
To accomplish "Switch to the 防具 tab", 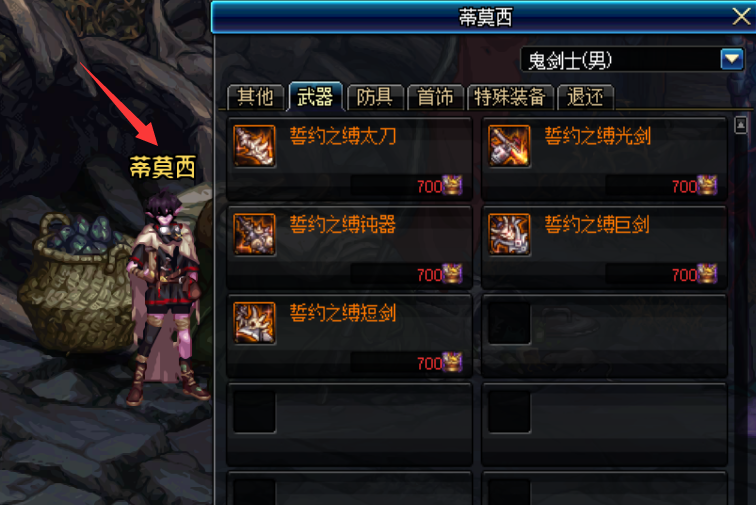I will (375, 97).
